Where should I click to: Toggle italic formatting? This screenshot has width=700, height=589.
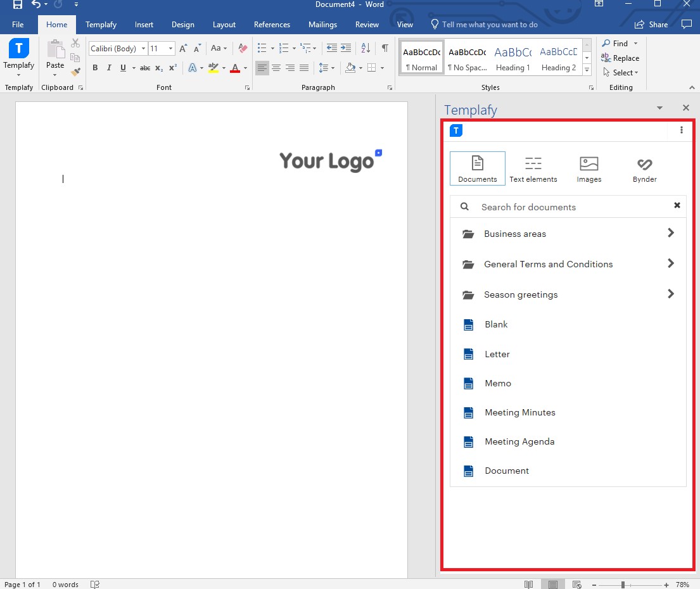click(x=108, y=68)
